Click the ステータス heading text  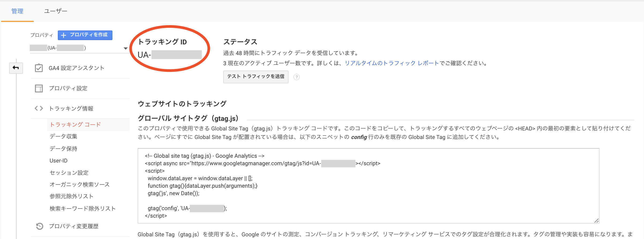(x=240, y=42)
